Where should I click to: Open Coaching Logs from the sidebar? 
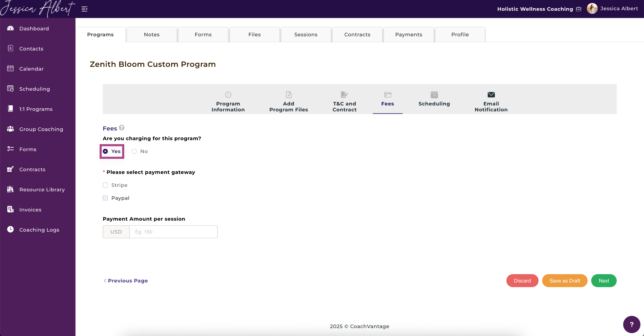tap(39, 230)
